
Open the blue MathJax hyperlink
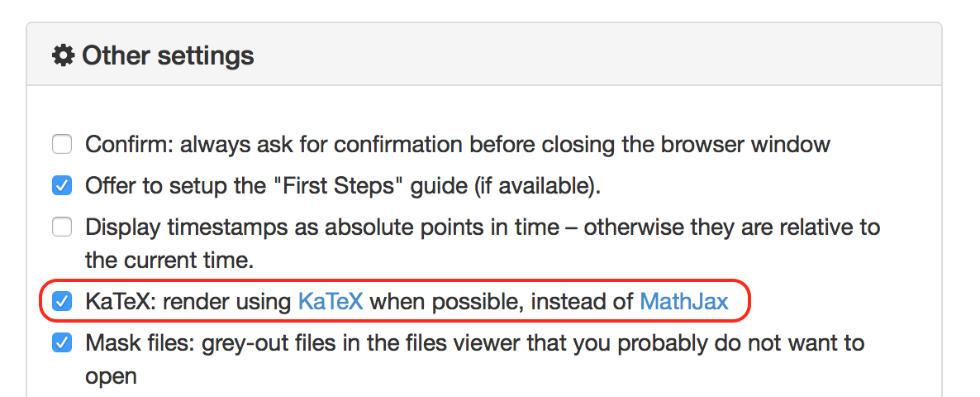(x=684, y=301)
